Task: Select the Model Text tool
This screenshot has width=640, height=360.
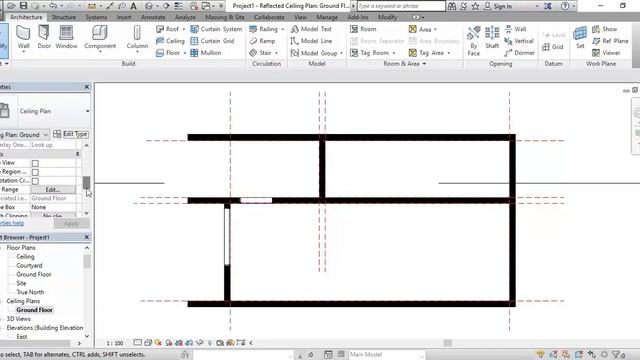Action: click(x=311, y=29)
